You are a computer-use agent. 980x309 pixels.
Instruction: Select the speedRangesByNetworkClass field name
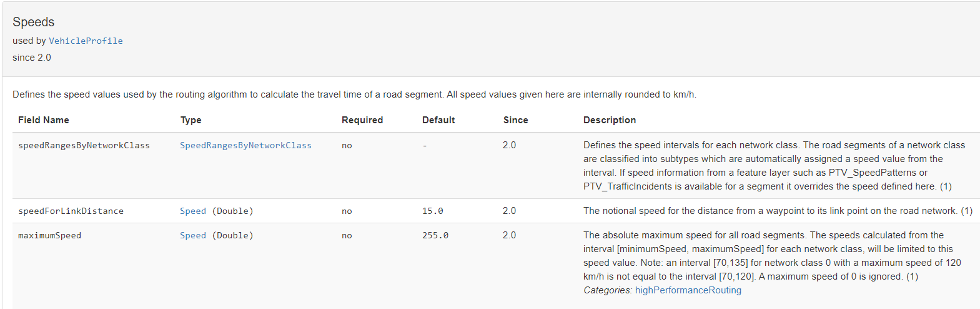[84, 145]
